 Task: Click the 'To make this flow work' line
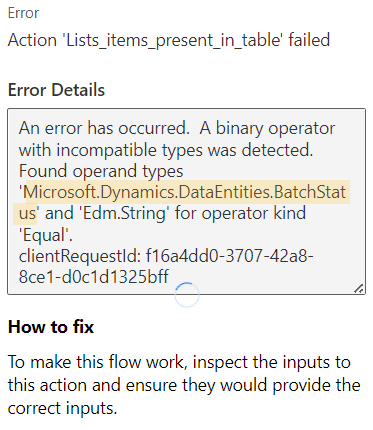[x=179, y=362]
